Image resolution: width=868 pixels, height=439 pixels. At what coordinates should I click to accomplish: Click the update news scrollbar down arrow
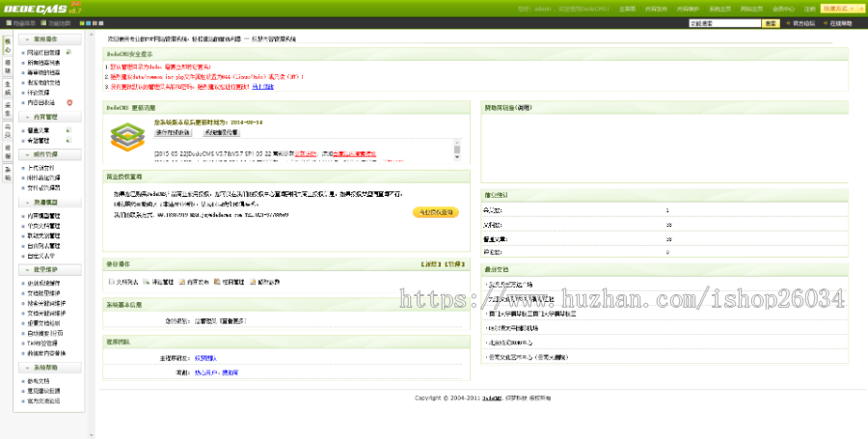click(x=457, y=157)
